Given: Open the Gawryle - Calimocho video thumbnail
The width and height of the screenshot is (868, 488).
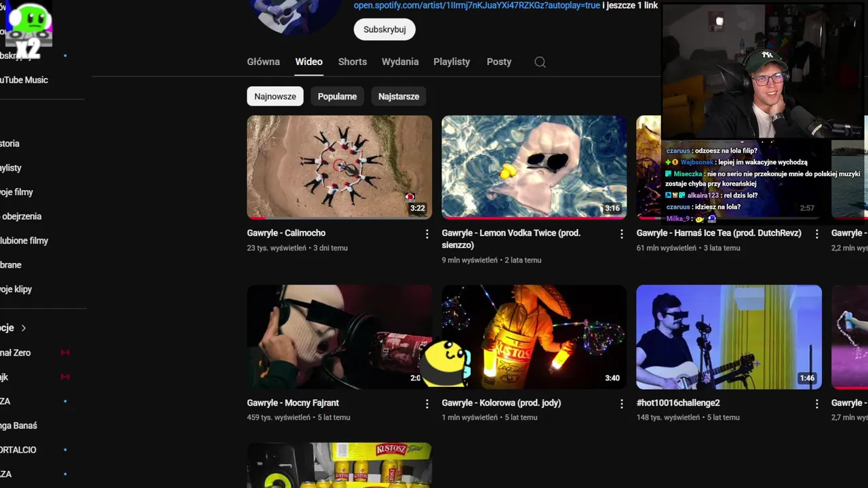Looking at the screenshot, I should (x=339, y=167).
